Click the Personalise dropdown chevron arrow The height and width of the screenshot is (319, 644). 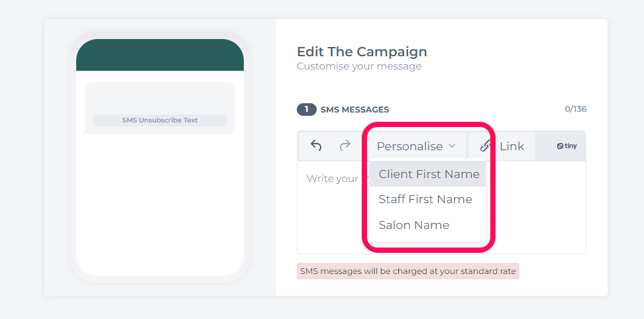pyautogui.click(x=452, y=146)
